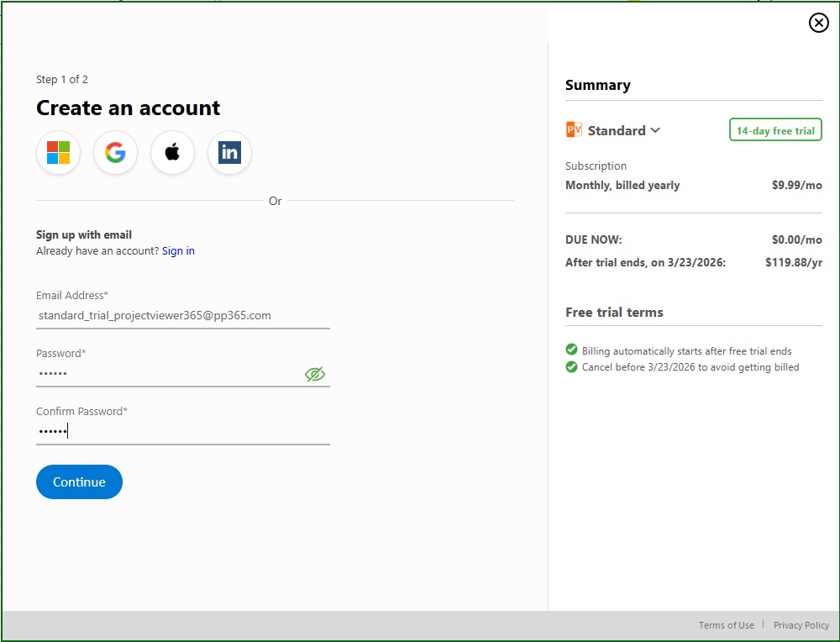
Task: Open the Terms of Use link
Action: [x=726, y=625]
